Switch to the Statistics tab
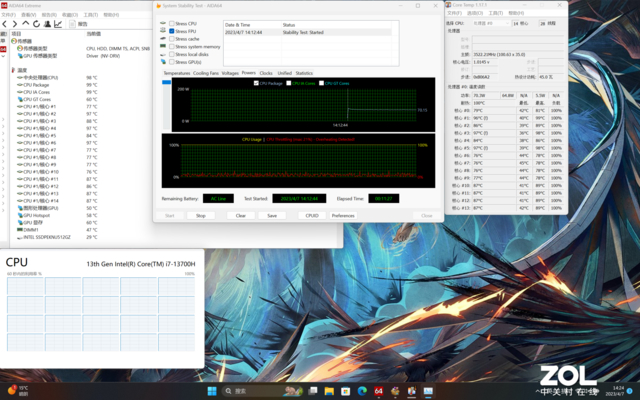Image resolution: width=640 pixels, height=400 pixels. 304,73
